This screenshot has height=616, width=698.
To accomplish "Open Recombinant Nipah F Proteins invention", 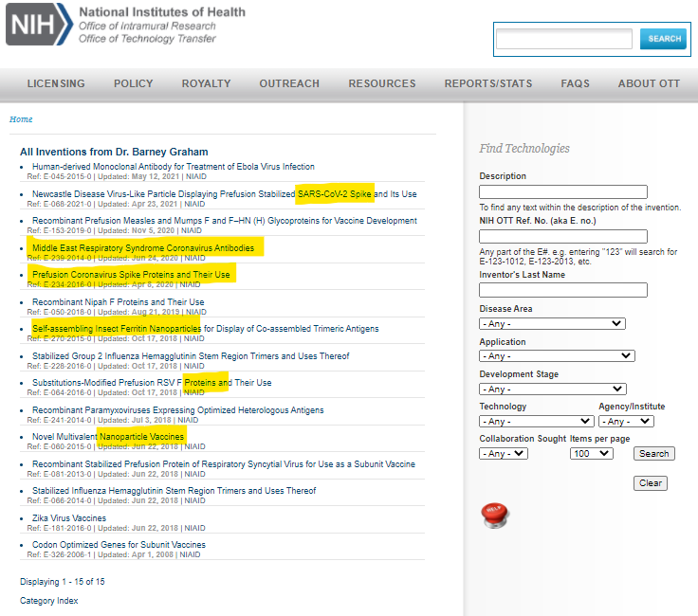I will pos(118,302).
